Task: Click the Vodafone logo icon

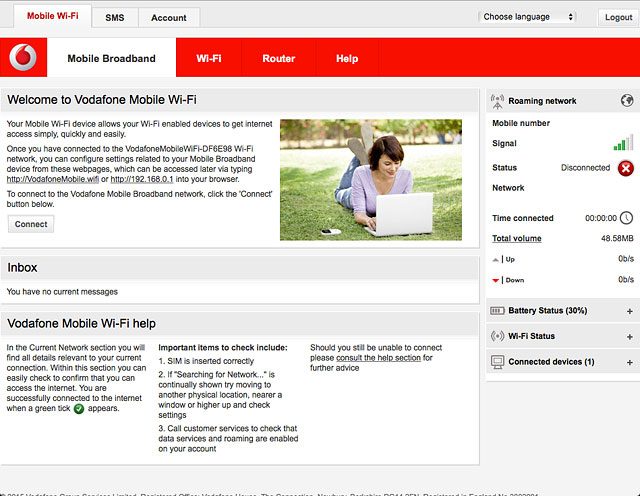Action: tap(22, 58)
